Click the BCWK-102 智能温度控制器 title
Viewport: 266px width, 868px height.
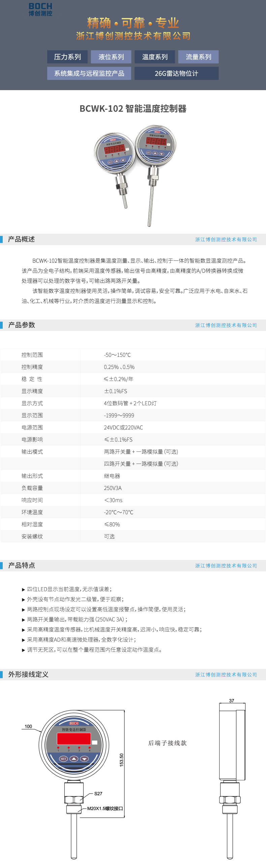pyautogui.click(x=133, y=109)
